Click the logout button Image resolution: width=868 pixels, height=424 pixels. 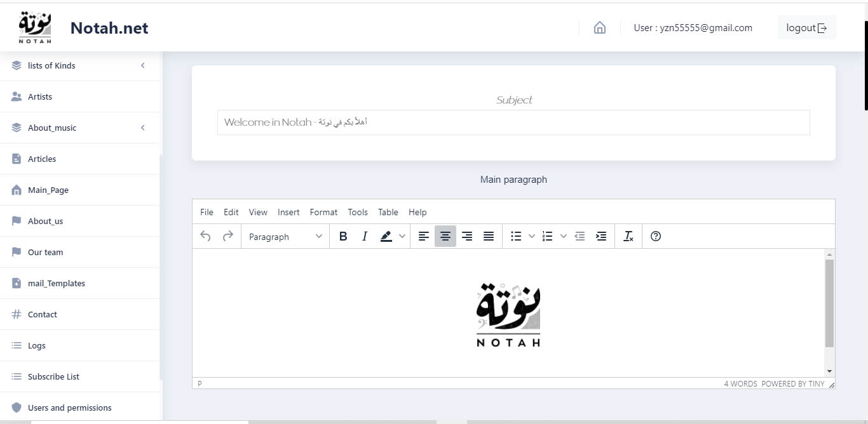point(806,28)
